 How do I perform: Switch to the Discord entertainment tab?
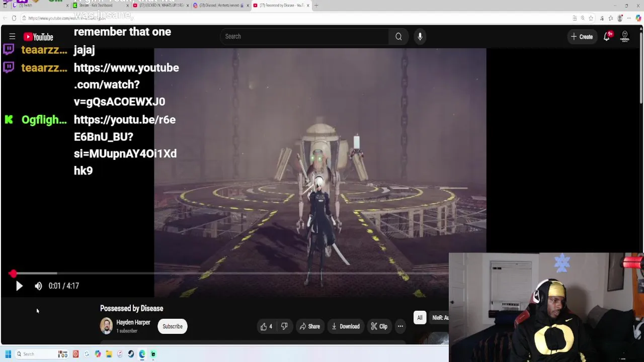point(219,6)
